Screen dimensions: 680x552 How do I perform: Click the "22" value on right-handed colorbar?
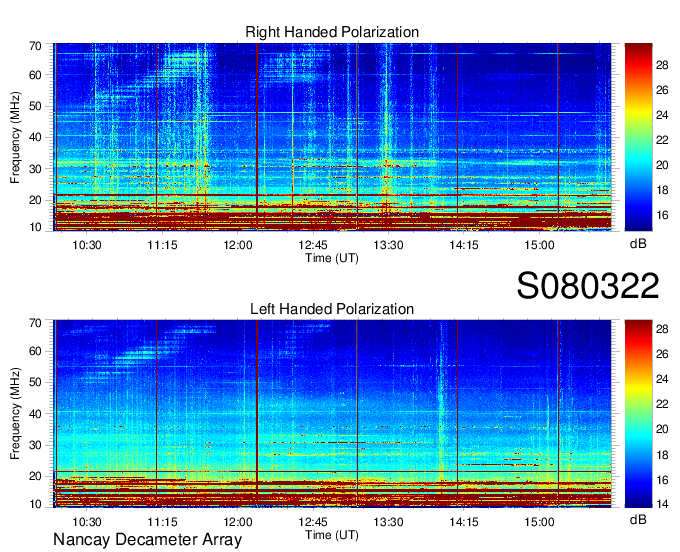coord(662,140)
